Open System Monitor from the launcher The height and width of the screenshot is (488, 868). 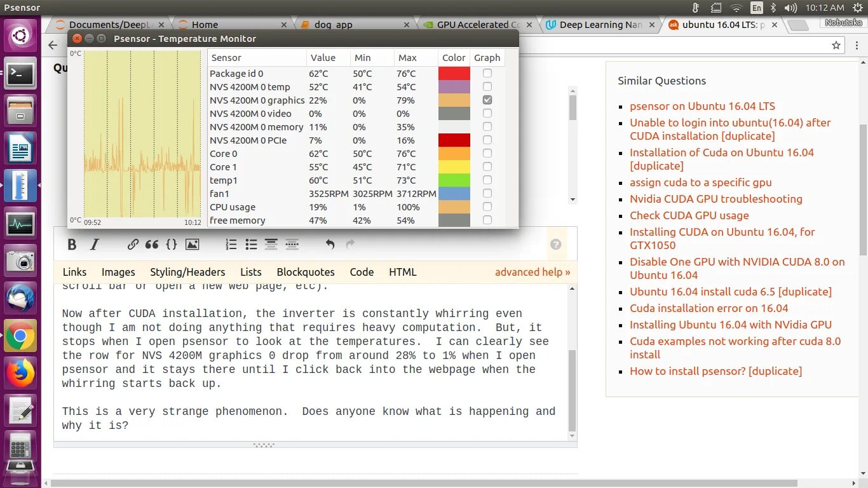pos(20,224)
